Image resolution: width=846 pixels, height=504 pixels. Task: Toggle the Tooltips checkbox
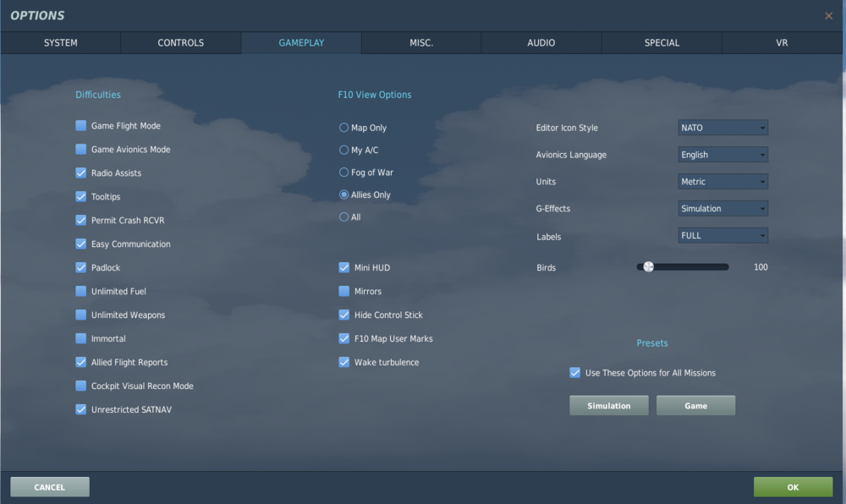pos(80,196)
